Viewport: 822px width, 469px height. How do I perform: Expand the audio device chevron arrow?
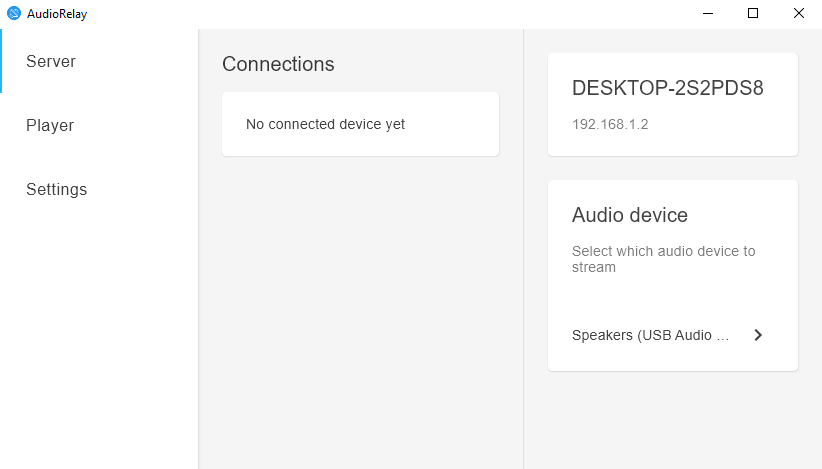click(x=758, y=335)
